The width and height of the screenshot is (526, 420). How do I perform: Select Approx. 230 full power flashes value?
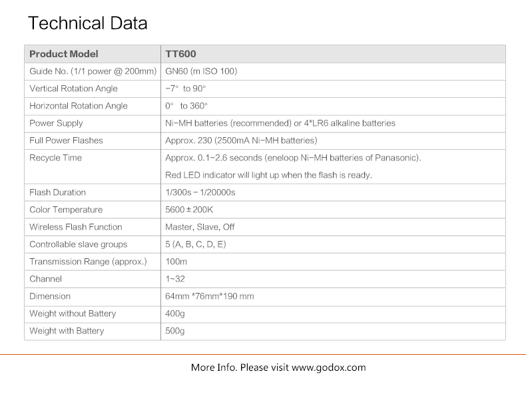(241, 140)
